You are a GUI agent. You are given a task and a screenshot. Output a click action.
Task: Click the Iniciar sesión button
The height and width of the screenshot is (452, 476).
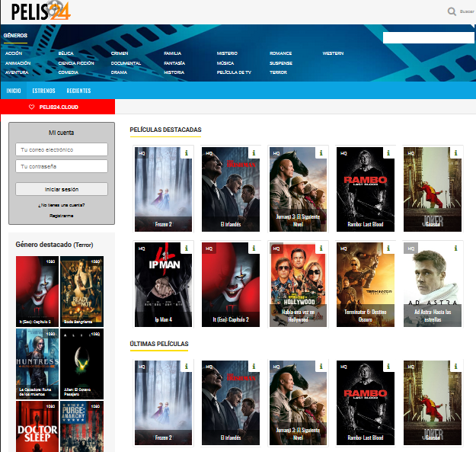tap(62, 189)
